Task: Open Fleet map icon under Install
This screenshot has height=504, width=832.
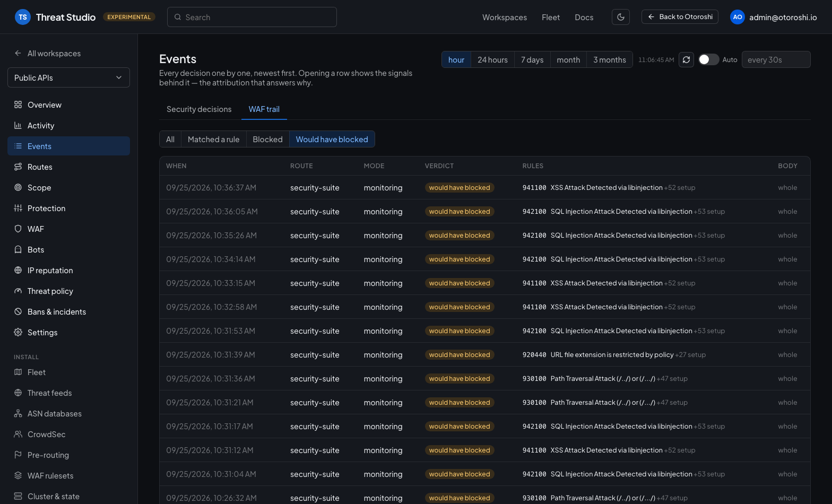Action: coord(18,372)
